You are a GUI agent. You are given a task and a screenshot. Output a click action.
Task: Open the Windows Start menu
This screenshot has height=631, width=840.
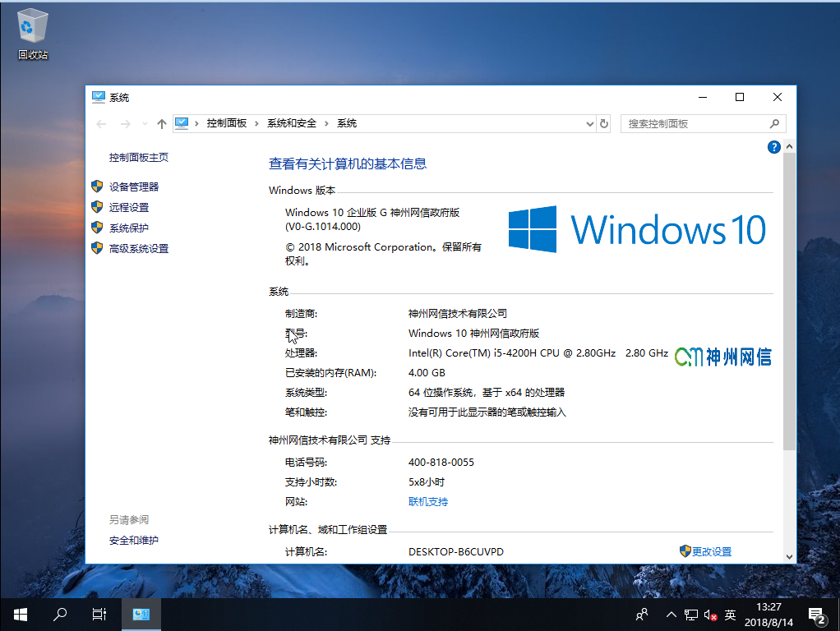pyautogui.click(x=21, y=614)
